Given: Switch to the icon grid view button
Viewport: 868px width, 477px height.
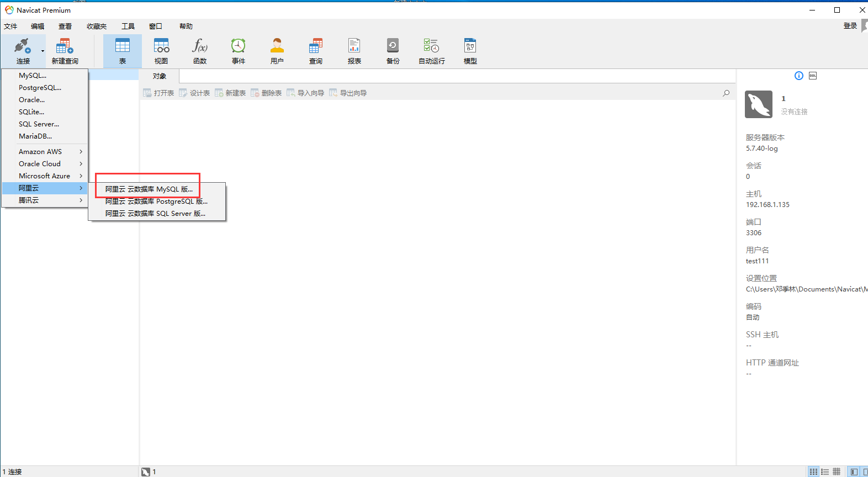Looking at the screenshot, I should [x=813, y=471].
